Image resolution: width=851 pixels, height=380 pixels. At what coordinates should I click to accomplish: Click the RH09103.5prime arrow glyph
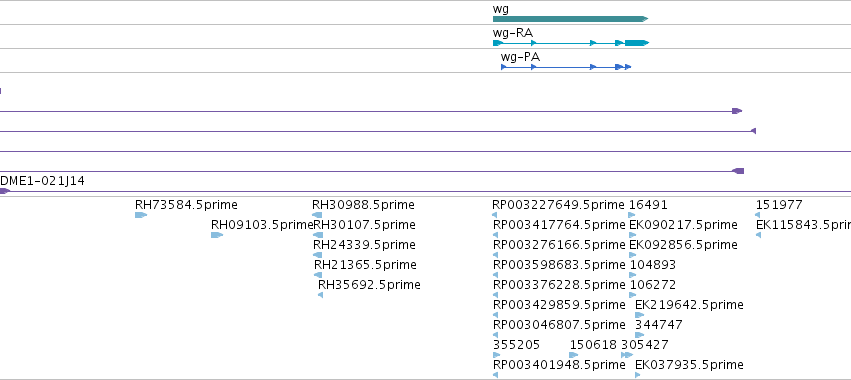pos(217,235)
